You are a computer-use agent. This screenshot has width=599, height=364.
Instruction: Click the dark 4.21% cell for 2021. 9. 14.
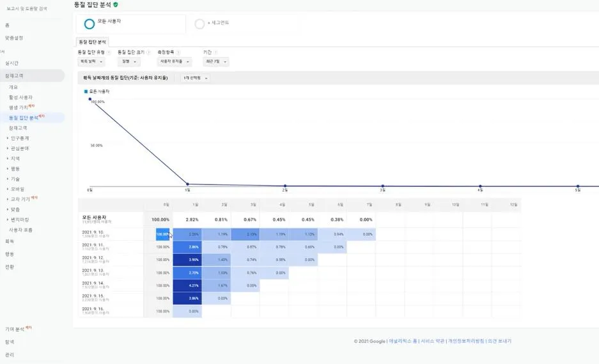(x=187, y=285)
